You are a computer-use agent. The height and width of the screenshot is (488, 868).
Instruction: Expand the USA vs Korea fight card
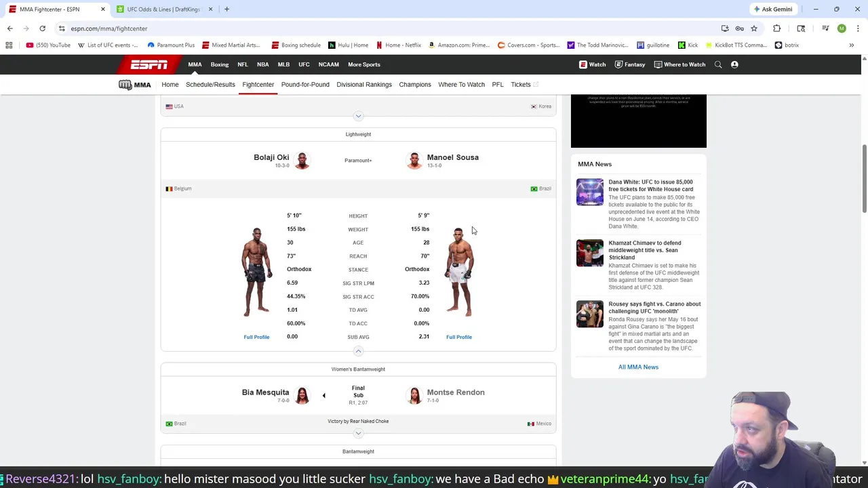[358, 116]
